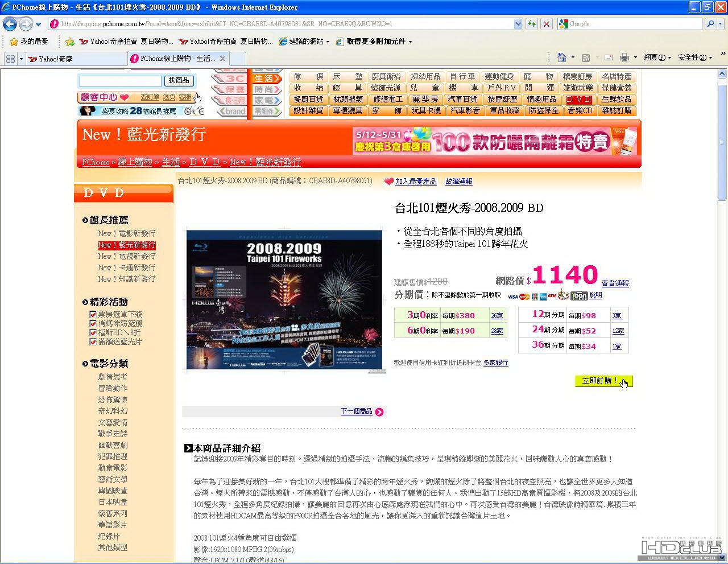The image size is (728, 564).
Task: Click the sunscreen sale banner
Action: point(495,141)
